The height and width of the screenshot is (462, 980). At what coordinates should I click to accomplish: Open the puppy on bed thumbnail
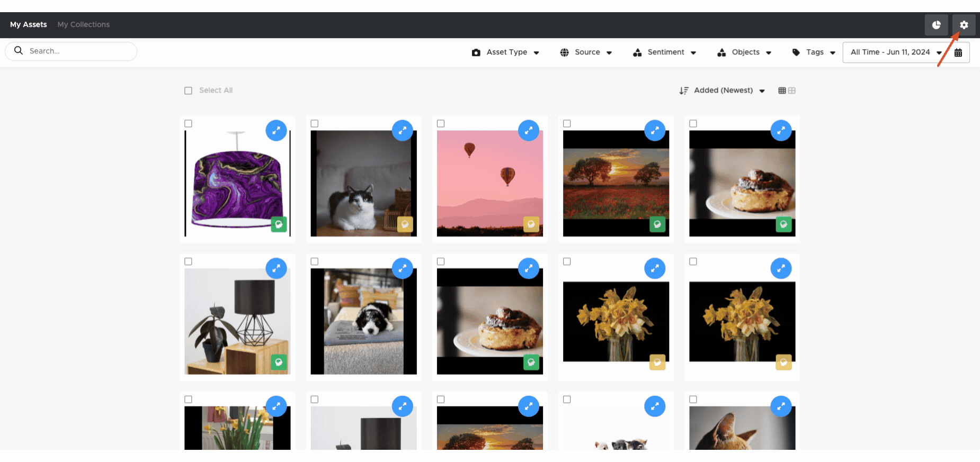(363, 321)
